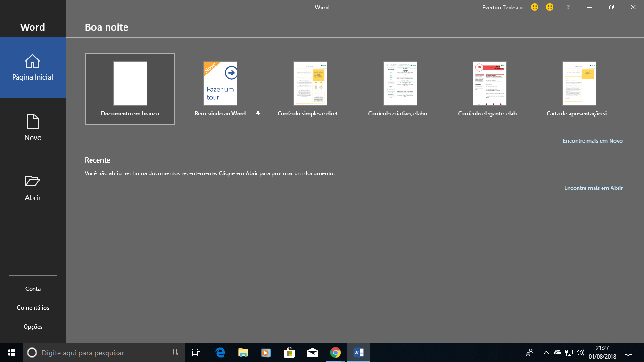Open the People icon in system tray
Image resolution: width=644 pixels, height=362 pixels.
(x=529, y=353)
